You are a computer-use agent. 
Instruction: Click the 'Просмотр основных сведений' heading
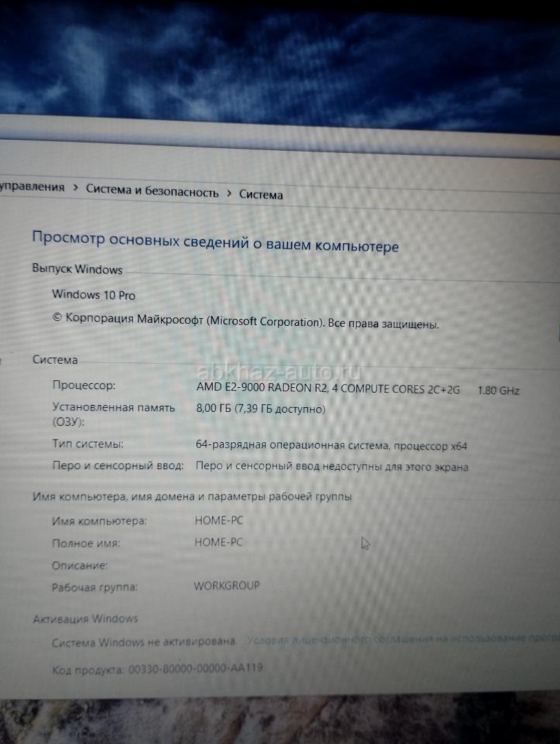(x=215, y=242)
